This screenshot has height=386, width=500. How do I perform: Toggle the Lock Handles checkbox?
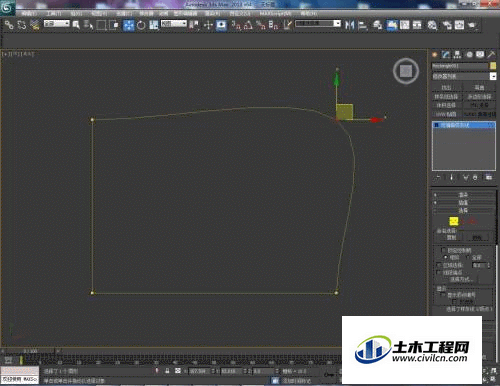[x=443, y=250]
